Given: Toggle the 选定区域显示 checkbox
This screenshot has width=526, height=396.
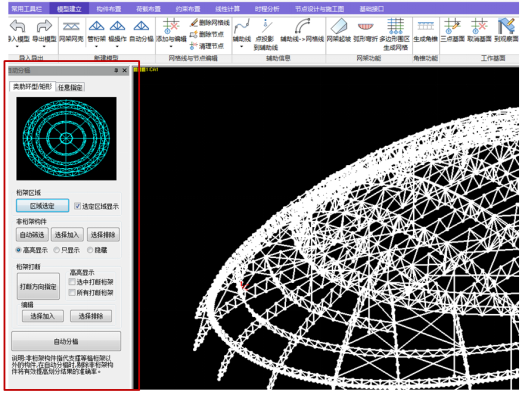Looking at the screenshot, I should tap(77, 206).
